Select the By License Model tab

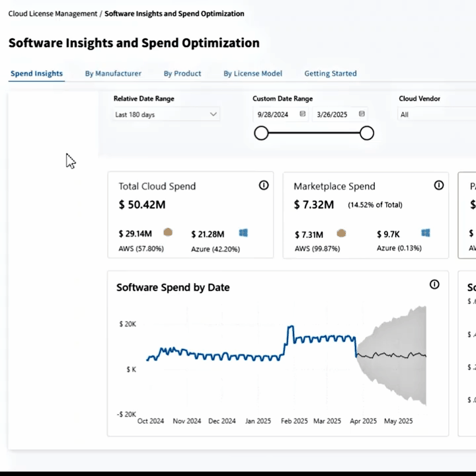click(253, 73)
